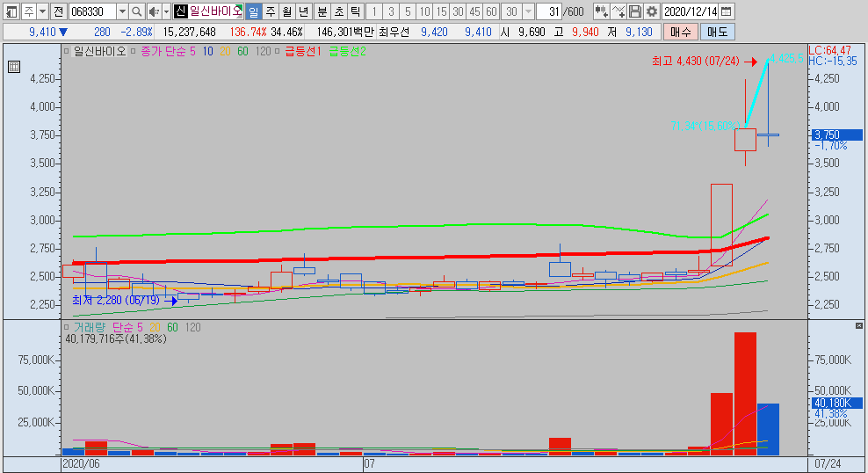Switch to yearly 년 chart period
The height and width of the screenshot is (473, 868).
click(x=303, y=11)
